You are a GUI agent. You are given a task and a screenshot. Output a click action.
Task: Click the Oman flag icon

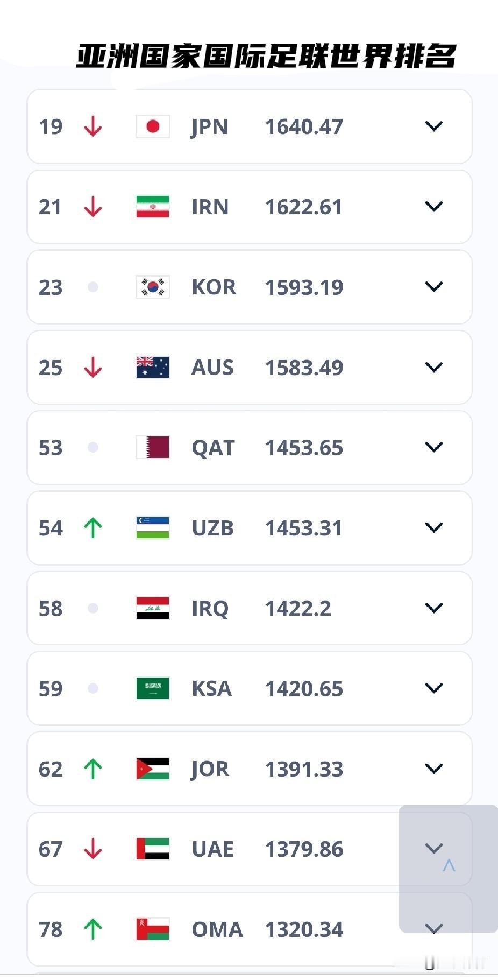pos(153,929)
